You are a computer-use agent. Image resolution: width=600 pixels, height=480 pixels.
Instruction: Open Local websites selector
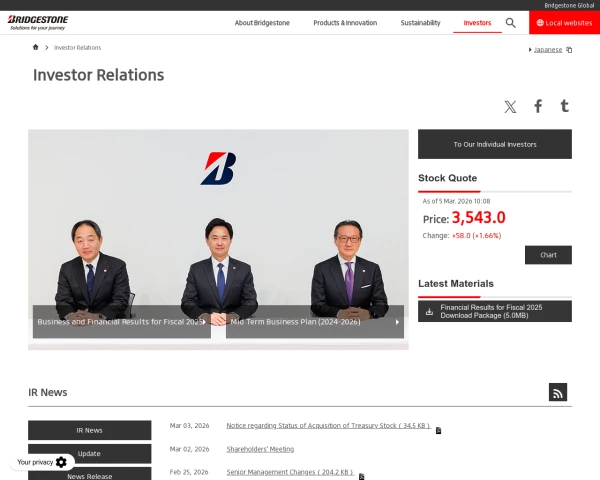coord(564,22)
